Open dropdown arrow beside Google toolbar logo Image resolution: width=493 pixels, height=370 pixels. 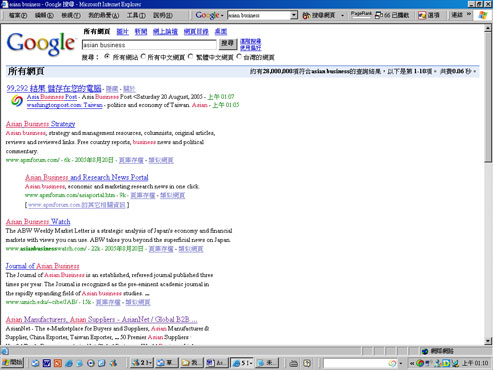[222, 16]
